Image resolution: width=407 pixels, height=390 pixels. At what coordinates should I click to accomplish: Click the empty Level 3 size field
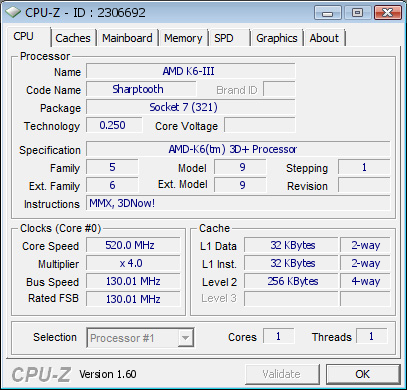(x=291, y=299)
